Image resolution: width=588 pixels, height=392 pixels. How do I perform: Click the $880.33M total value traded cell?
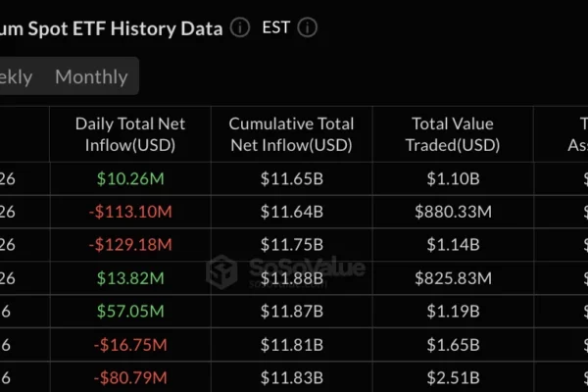click(453, 210)
